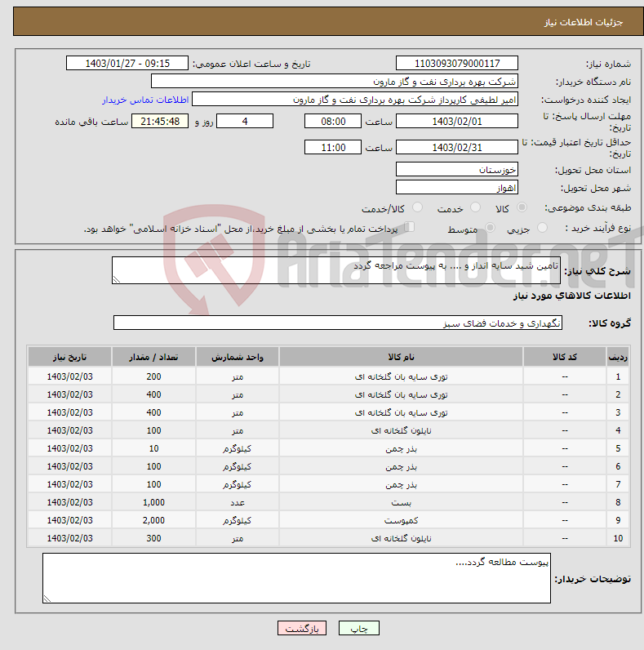Click the quantity 10 in row 5
The height and width of the screenshot is (650, 644).
(153, 448)
